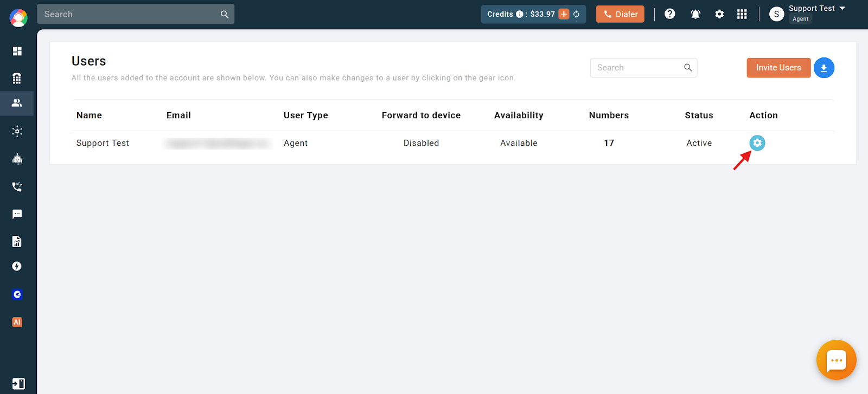Open the bot robot icon in sidebar
This screenshot has width=868, height=394.
17,159
